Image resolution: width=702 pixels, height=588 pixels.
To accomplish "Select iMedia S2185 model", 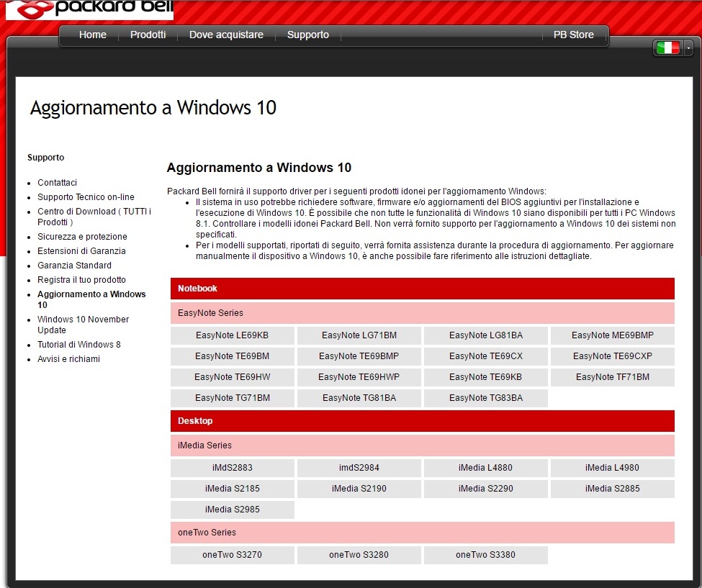I will click(233, 489).
